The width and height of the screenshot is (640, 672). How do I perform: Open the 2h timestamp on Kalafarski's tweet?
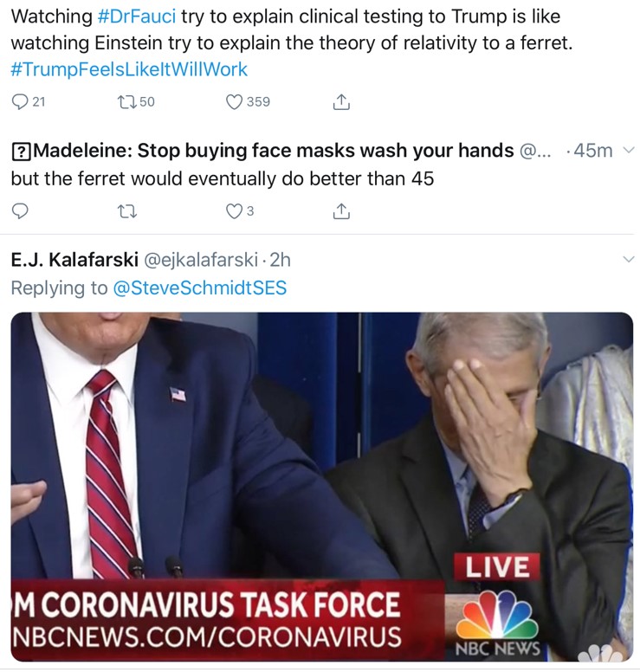click(281, 260)
